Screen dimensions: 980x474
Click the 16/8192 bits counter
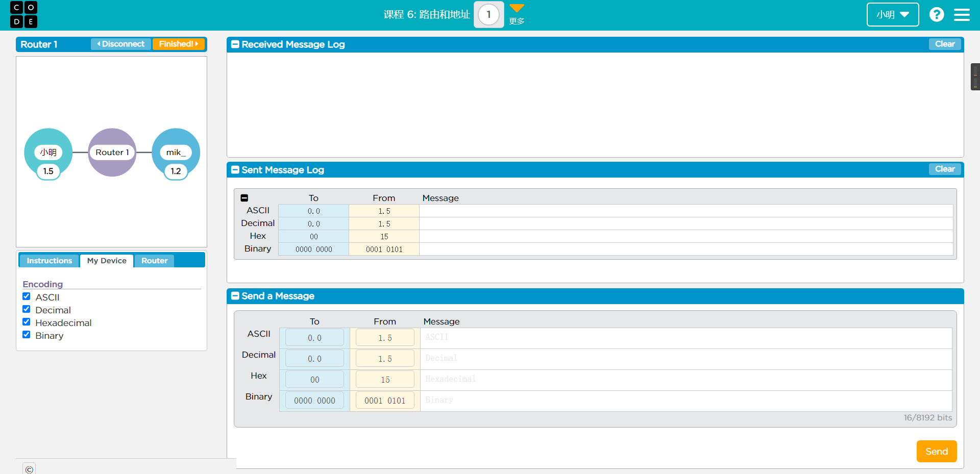(927, 417)
